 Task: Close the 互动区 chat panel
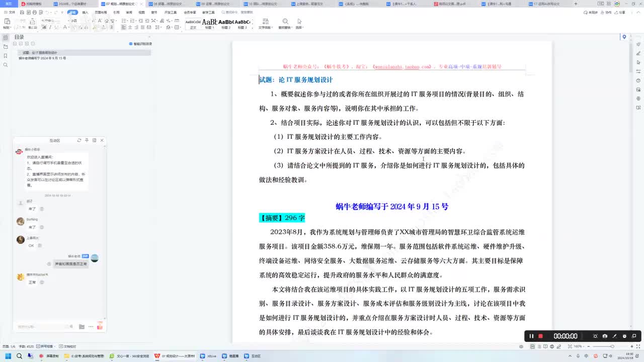tap(102, 140)
